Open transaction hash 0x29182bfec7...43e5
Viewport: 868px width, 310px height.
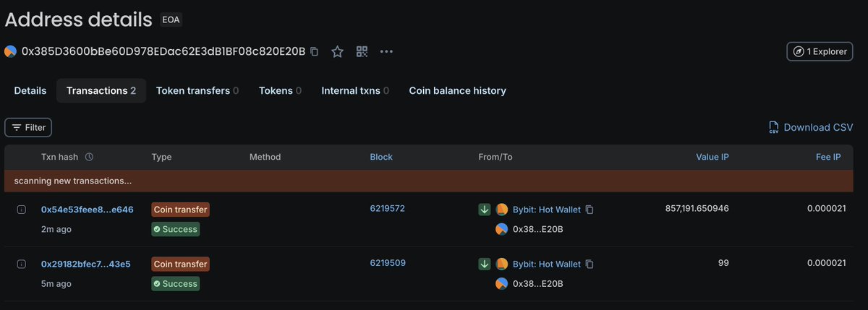(x=86, y=264)
